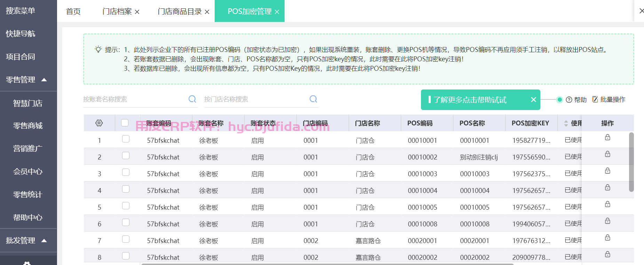This screenshot has width=644, height=265.
Task: Check the checkbox for row 5
Action: (126, 206)
